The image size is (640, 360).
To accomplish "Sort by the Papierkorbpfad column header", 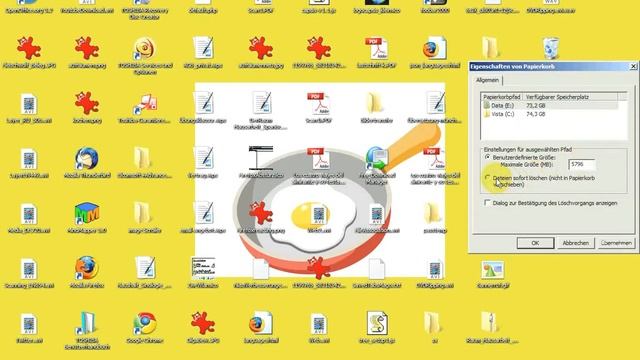I will (x=502, y=97).
